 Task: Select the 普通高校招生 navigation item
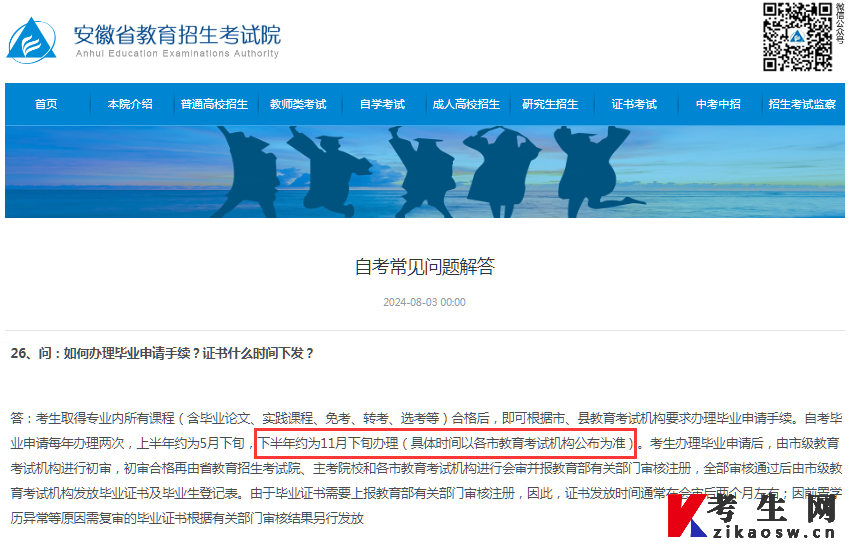214,104
